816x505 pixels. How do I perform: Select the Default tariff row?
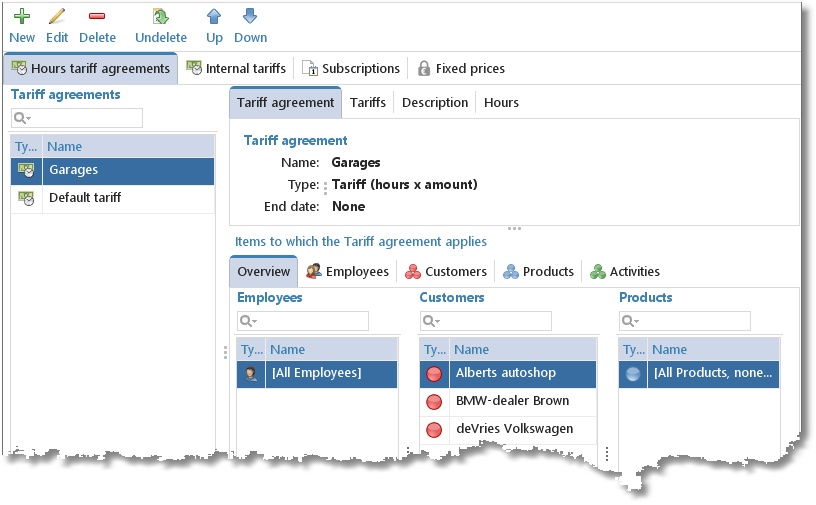click(x=112, y=198)
